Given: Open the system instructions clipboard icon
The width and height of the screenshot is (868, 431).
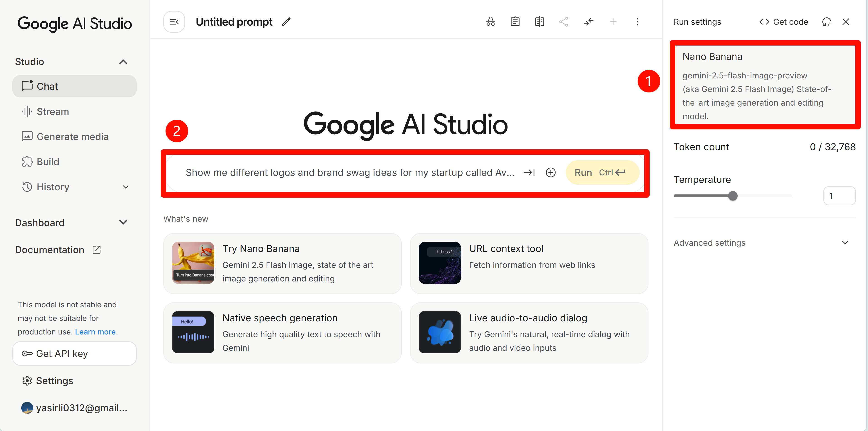Looking at the screenshot, I should [x=515, y=22].
